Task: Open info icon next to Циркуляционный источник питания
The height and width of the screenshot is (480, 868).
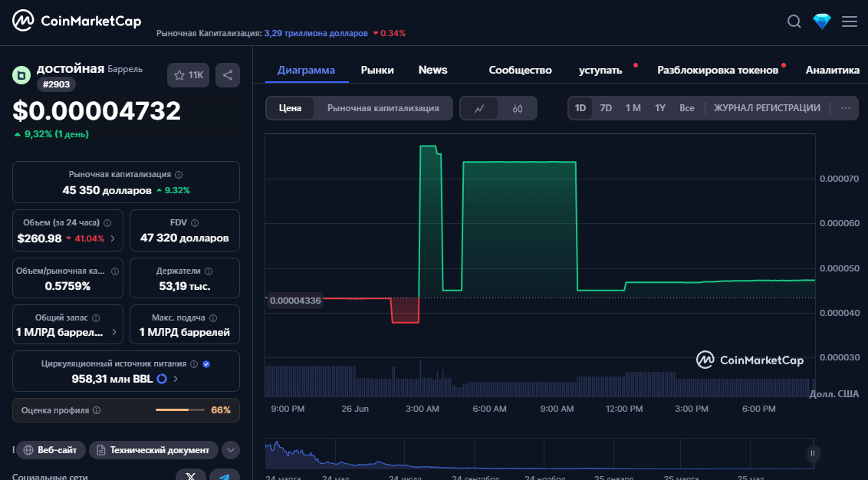Action: 194,363
